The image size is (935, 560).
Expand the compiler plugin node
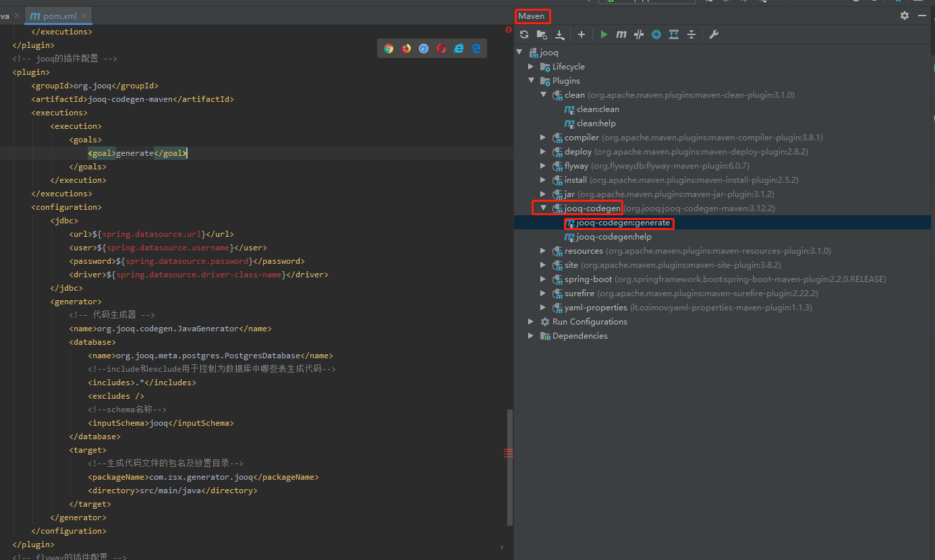click(544, 138)
